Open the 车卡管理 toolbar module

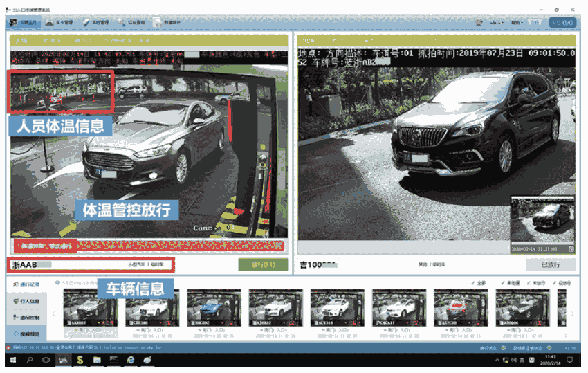60,23
